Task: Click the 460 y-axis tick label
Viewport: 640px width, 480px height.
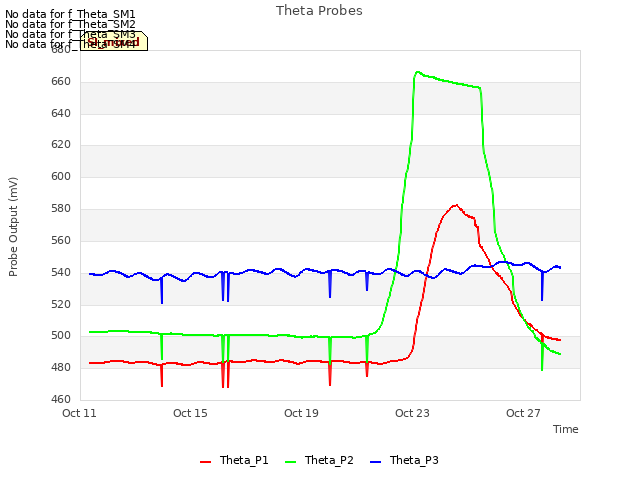Action: point(61,399)
